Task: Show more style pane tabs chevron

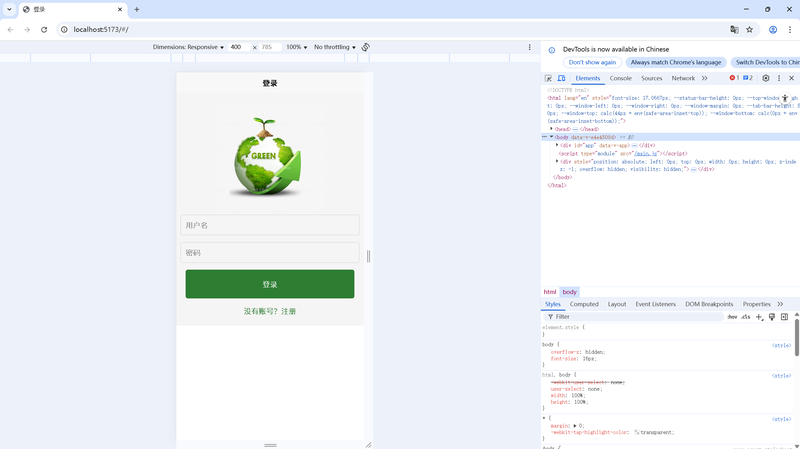Action: [780, 304]
